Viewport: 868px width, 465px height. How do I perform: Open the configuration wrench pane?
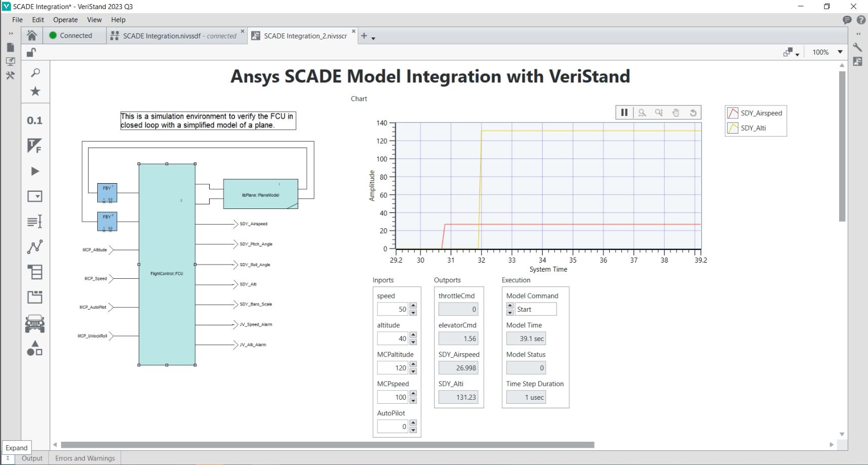[x=858, y=48]
